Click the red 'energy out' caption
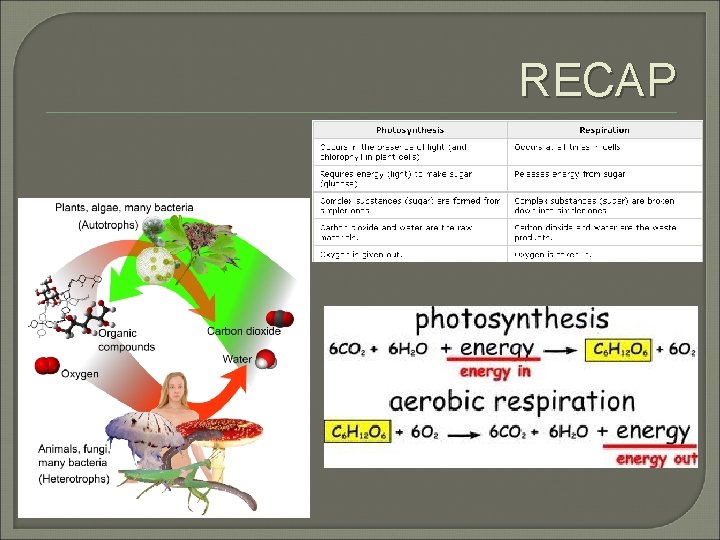Screen dimensions: 720x540 click(x=657, y=459)
